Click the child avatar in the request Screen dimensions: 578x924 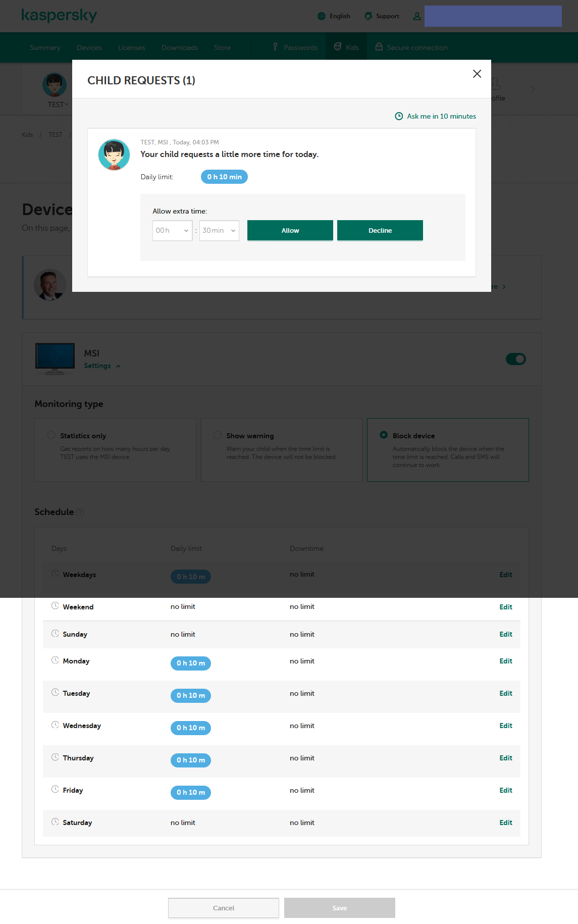pyautogui.click(x=114, y=155)
